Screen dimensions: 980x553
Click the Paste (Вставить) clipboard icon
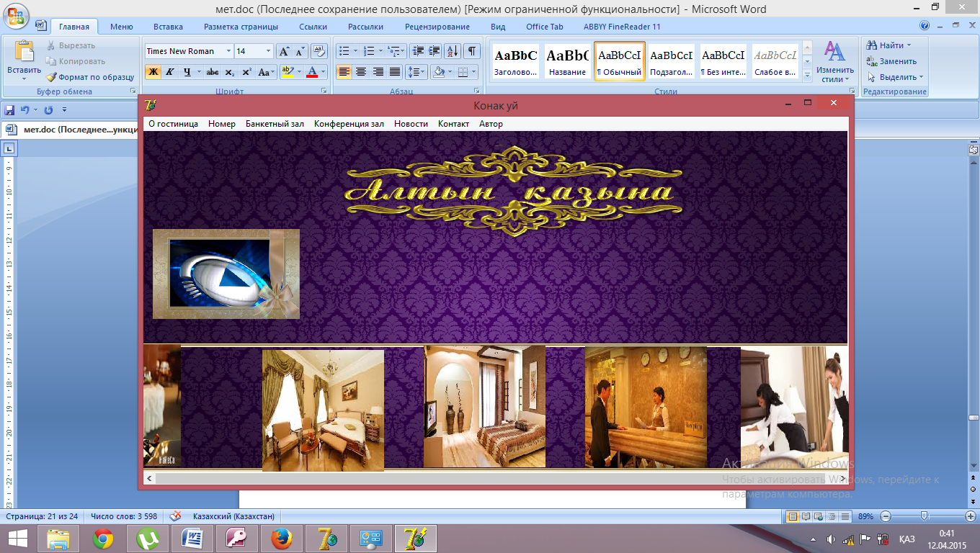pyautogui.click(x=24, y=52)
